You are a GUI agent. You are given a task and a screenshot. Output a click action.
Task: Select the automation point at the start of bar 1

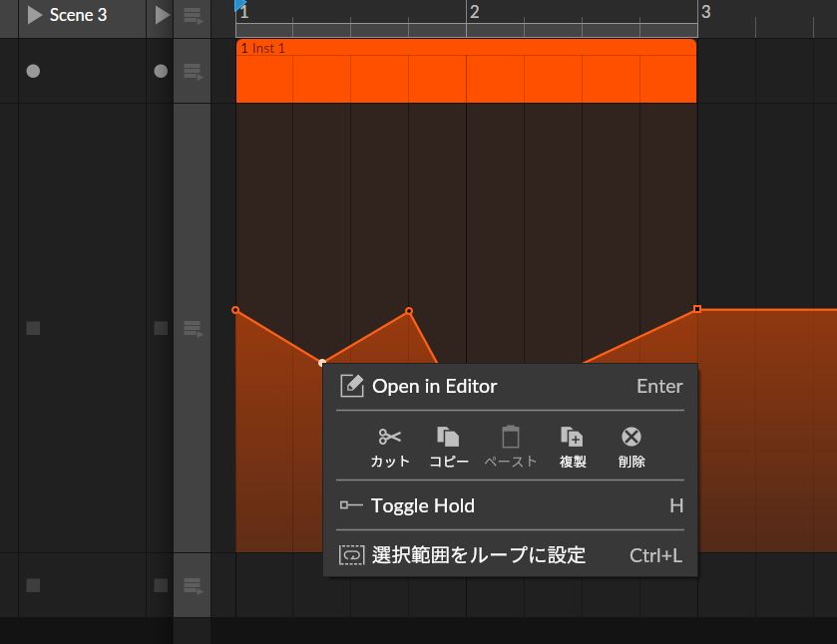click(x=235, y=311)
